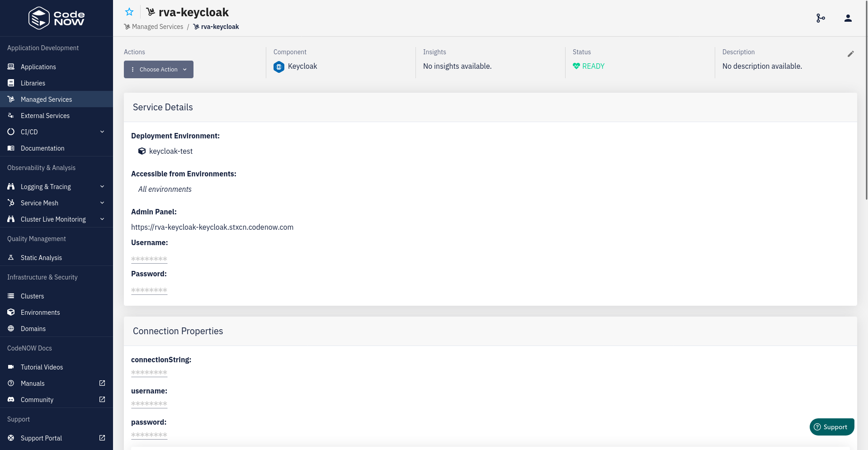The height and width of the screenshot is (450, 868).
Task: Click the Support Portal external link icon
Action: click(102, 438)
